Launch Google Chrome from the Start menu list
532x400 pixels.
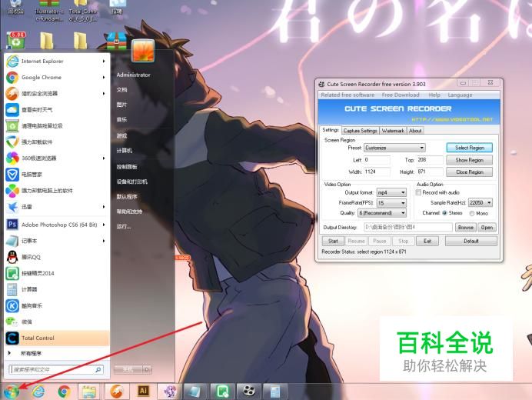coord(56,78)
